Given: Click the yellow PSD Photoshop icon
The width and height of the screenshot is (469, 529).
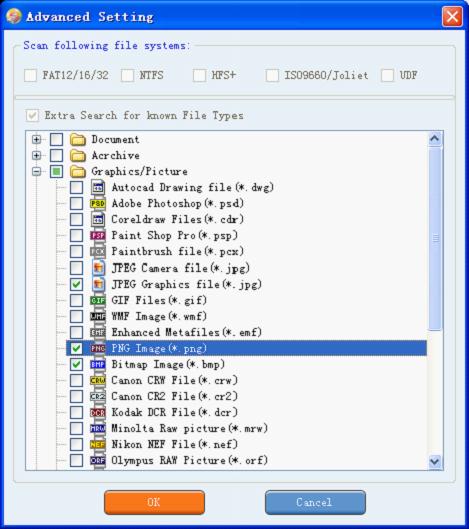Looking at the screenshot, I should 98,203.
